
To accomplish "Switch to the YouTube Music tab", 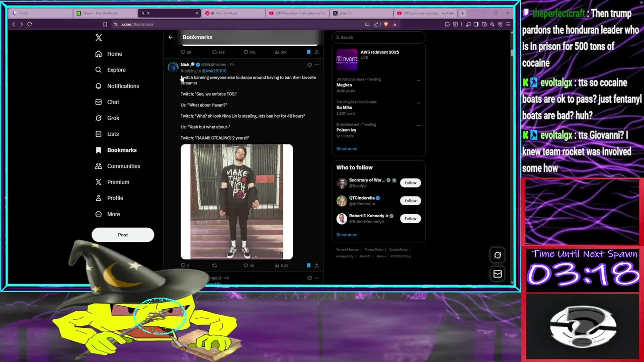I will pos(232,13).
